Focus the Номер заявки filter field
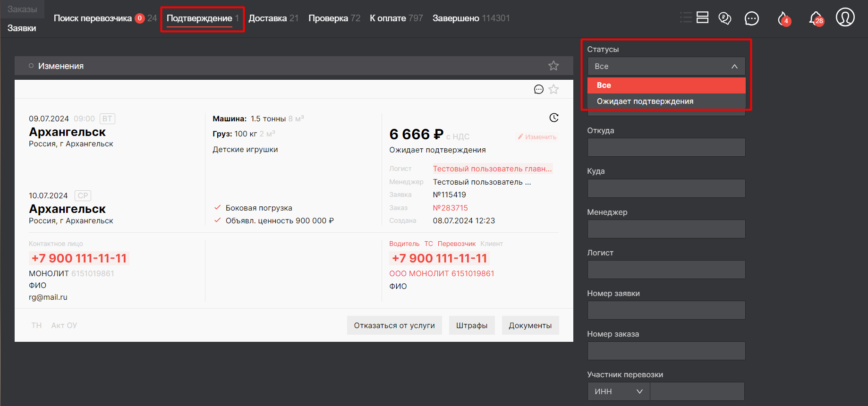The width and height of the screenshot is (868, 406). point(666,310)
